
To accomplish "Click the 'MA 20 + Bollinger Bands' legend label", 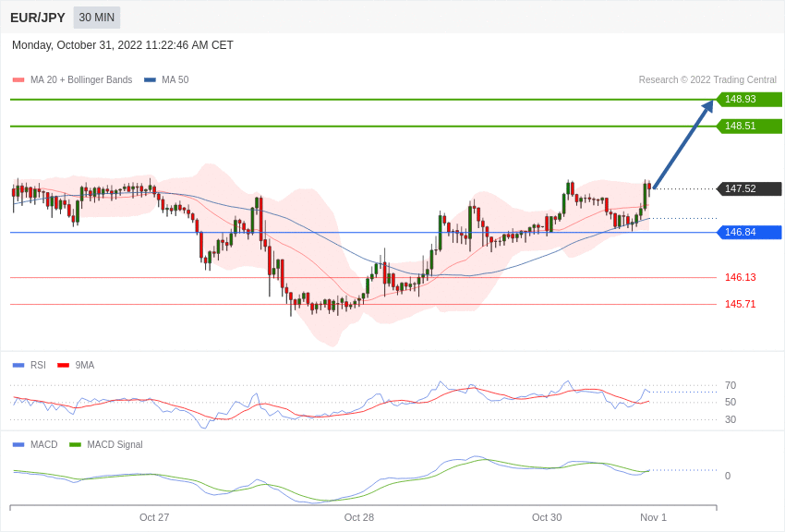I will click(x=81, y=79).
